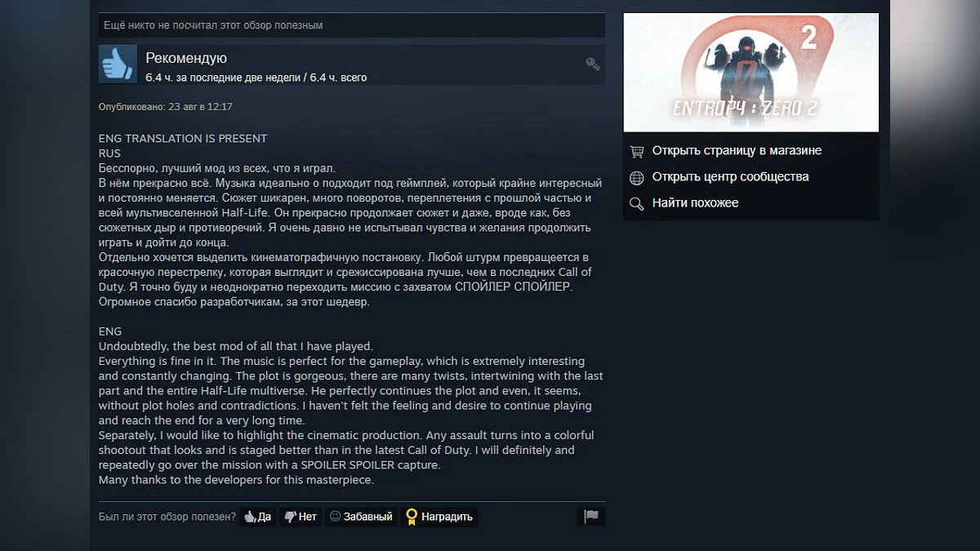Vote the review unhelpful with Нет
980x551 pixels.
[x=300, y=517]
